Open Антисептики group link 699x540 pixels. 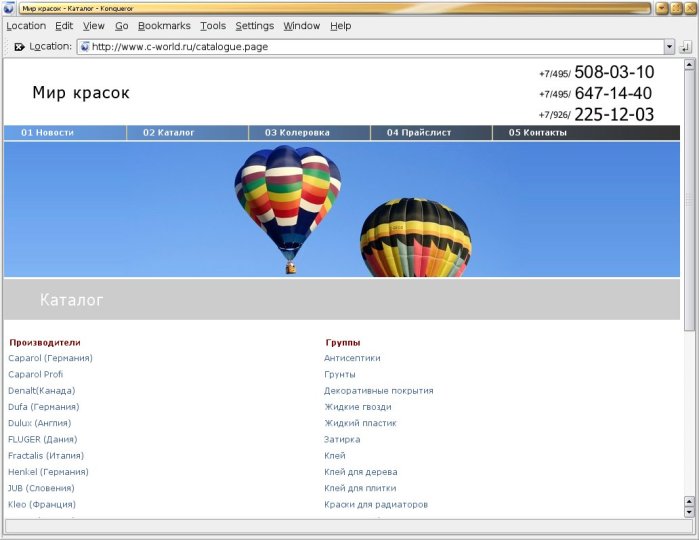point(352,358)
